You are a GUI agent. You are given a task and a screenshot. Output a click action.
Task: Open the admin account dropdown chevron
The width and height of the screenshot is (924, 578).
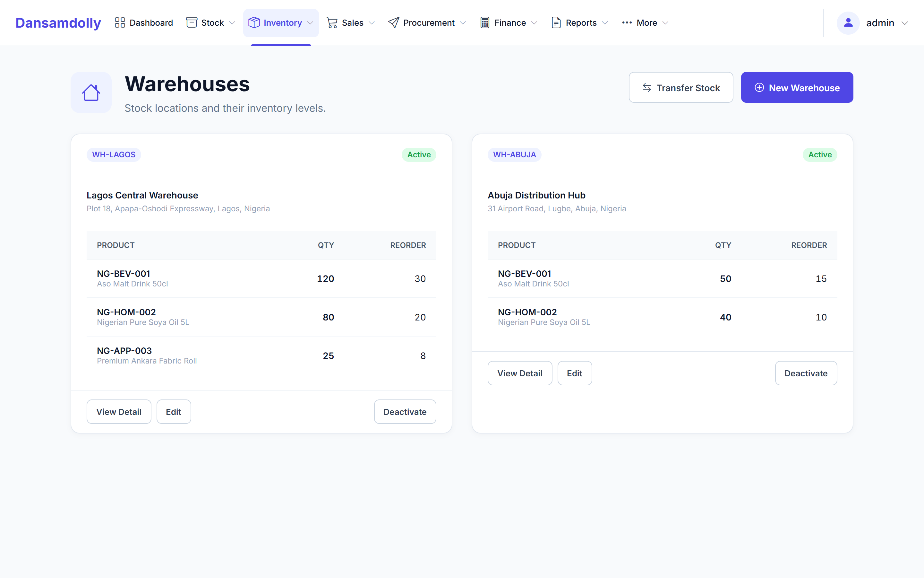coord(904,23)
